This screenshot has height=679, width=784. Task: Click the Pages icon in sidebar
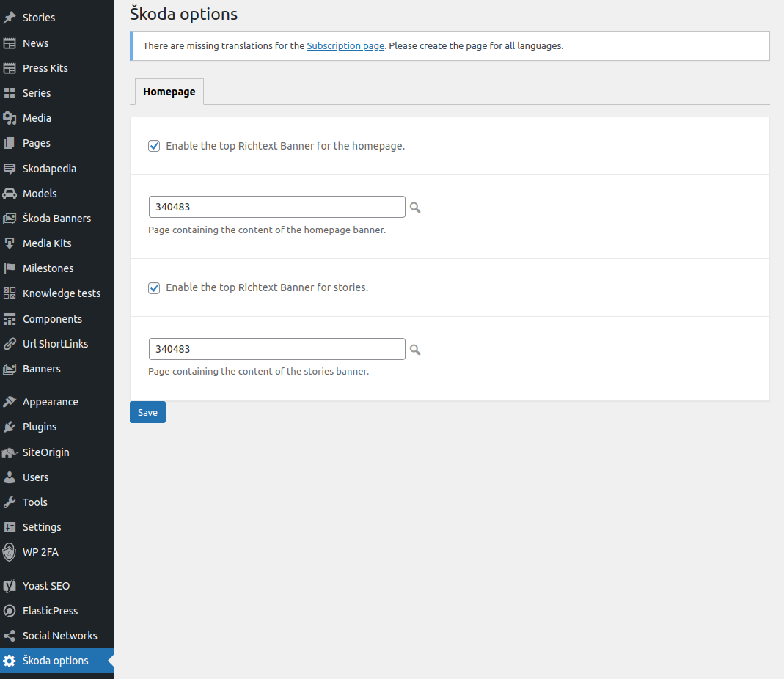tap(10, 143)
